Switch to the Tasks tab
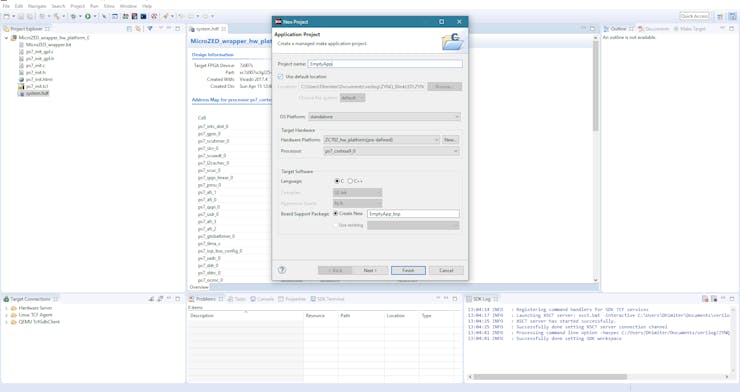Screen dimensions: 740x392 coord(237,299)
